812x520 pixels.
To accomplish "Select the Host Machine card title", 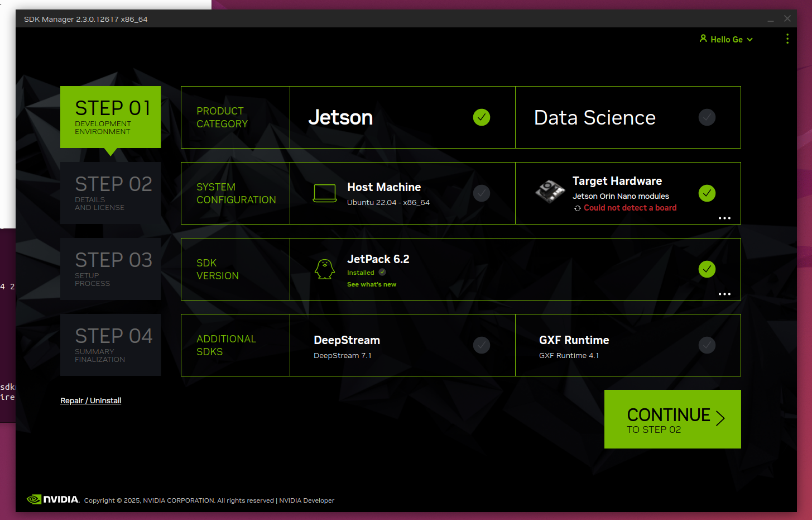I will pyautogui.click(x=384, y=187).
